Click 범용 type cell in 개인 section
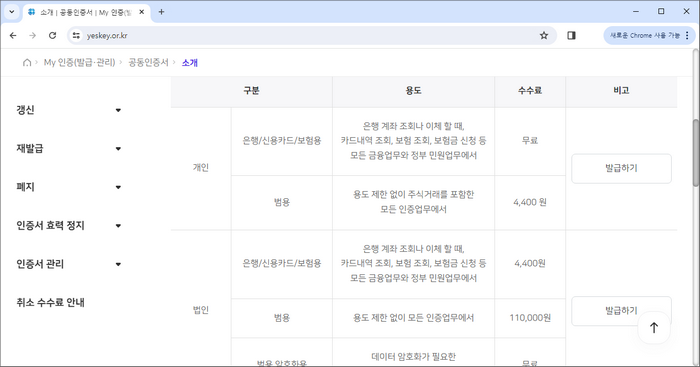The width and height of the screenshot is (700, 367). click(x=282, y=202)
